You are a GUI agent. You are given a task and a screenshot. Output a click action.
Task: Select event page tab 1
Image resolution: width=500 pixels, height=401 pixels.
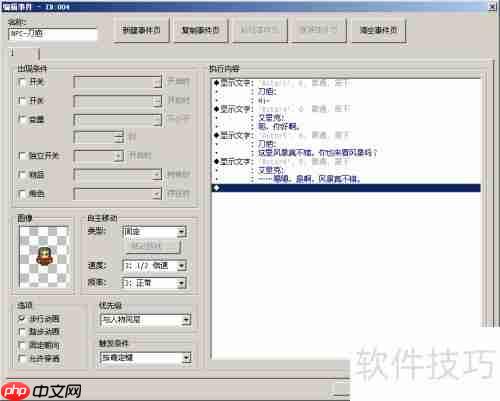point(23,53)
